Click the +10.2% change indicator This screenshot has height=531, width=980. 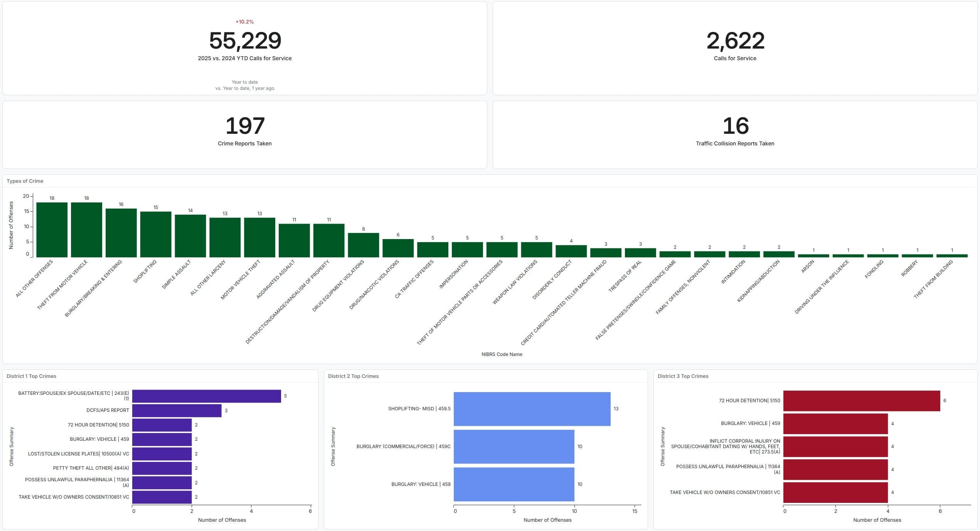tap(244, 22)
